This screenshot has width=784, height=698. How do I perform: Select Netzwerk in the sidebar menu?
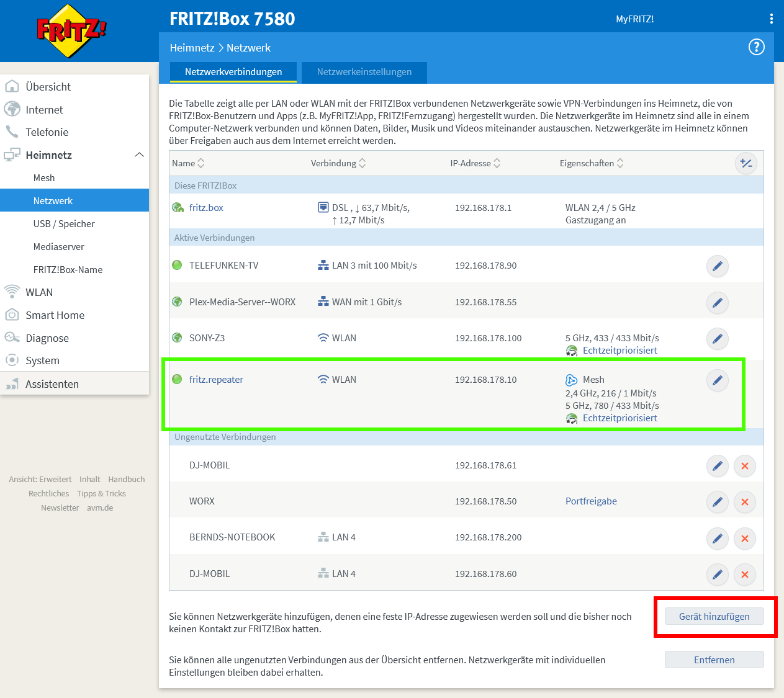tap(52, 200)
